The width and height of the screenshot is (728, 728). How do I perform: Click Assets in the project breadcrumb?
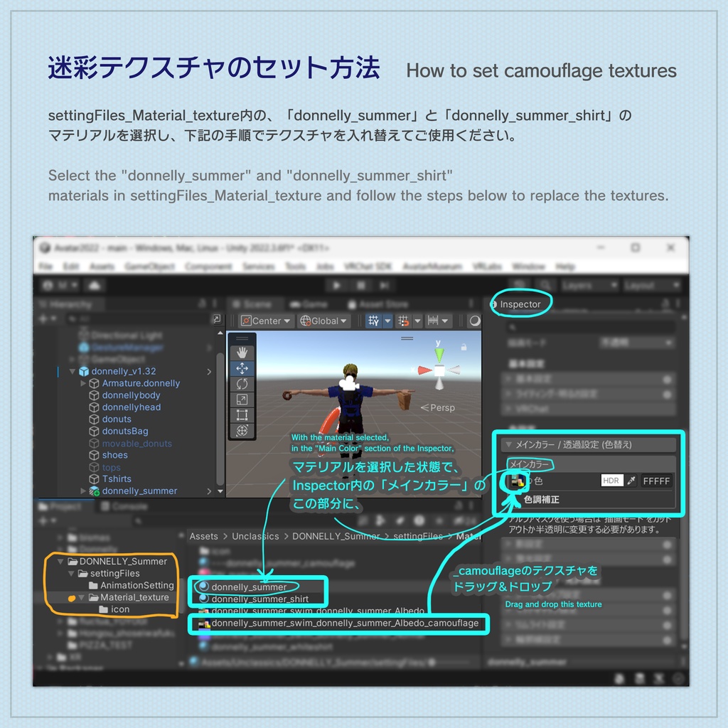[203, 536]
